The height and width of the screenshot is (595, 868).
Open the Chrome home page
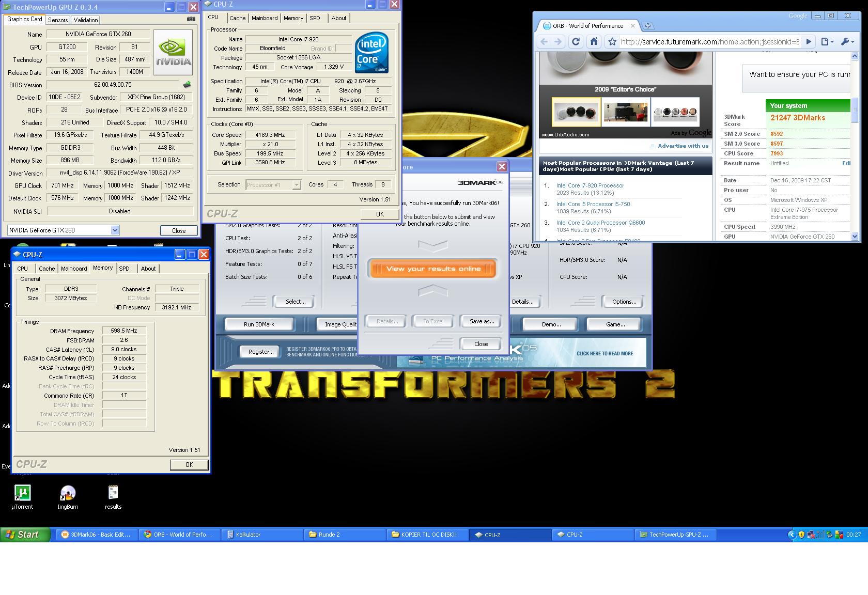594,42
